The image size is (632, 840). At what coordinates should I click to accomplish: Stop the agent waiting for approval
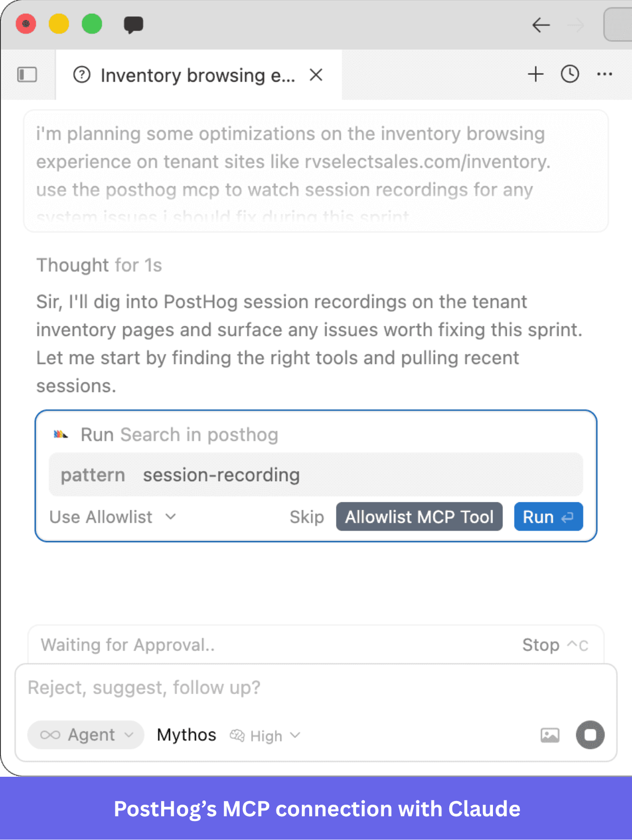[x=555, y=645]
